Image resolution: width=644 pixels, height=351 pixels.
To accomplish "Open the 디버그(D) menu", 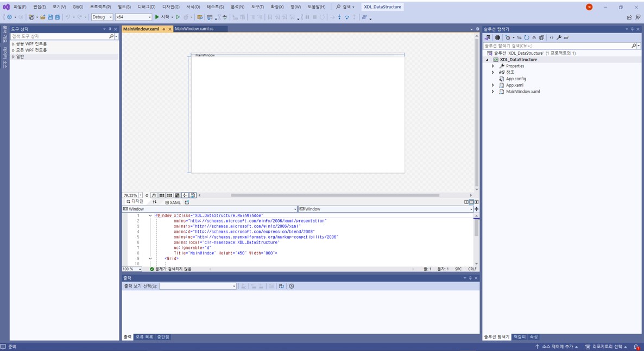I will (x=147, y=7).
